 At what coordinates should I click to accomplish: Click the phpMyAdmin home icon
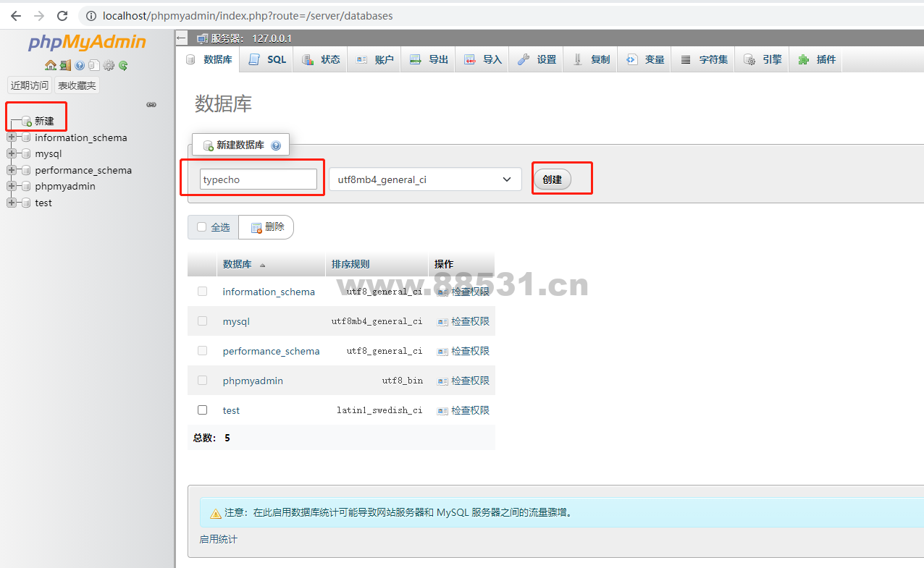pos(51,65)
